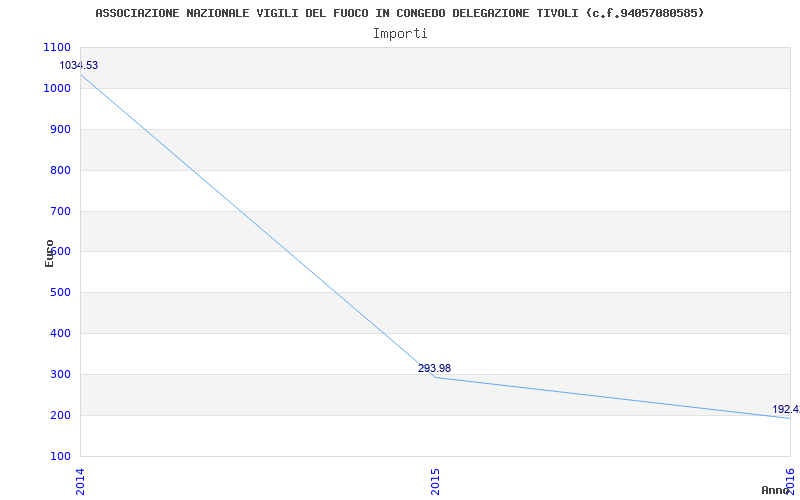Click the 1034.53 data label

pyautogui.click(x=79, y=65)
